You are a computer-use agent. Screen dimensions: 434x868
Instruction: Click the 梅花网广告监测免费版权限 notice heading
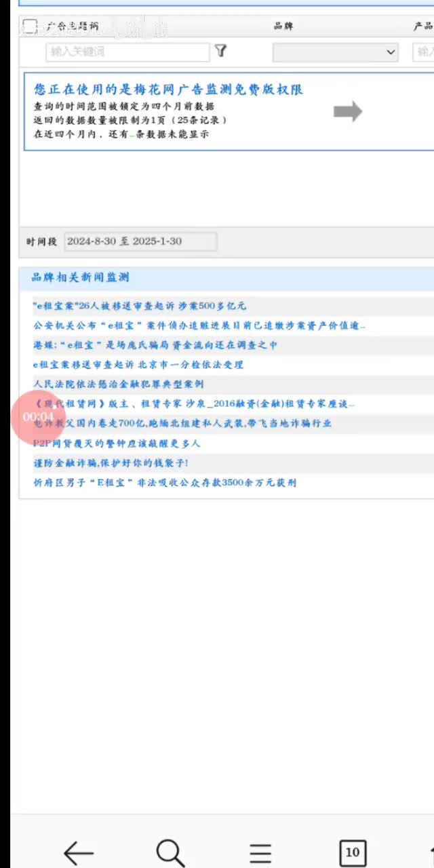coord(168,90)
